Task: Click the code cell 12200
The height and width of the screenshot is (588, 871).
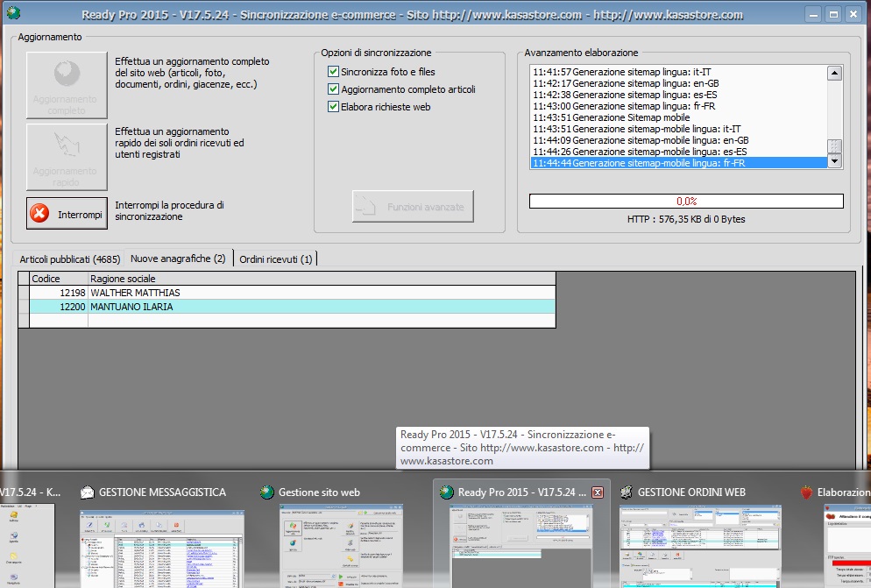Action: [x=59, y=306]
